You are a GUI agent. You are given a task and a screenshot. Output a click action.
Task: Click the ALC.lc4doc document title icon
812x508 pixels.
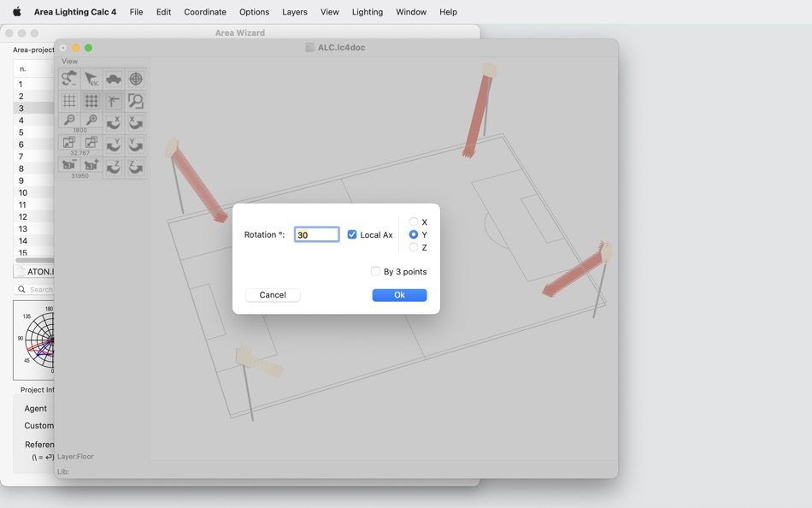tap(309, 47)
